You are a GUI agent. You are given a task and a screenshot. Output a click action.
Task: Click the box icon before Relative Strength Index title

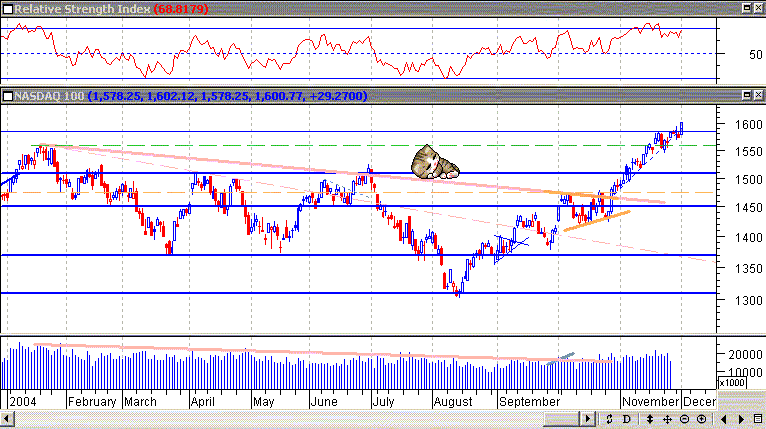pyautogui.click(x=8, y=9)
